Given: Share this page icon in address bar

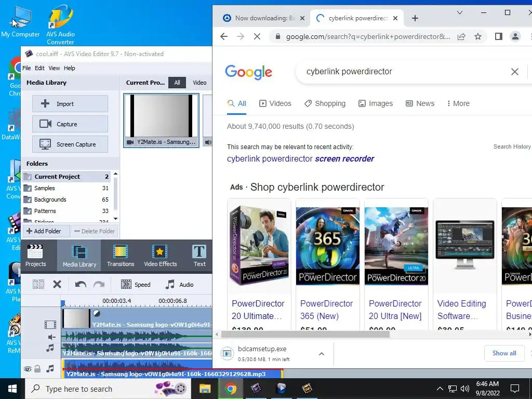Looking at the screenshot, I should point(461,37).
